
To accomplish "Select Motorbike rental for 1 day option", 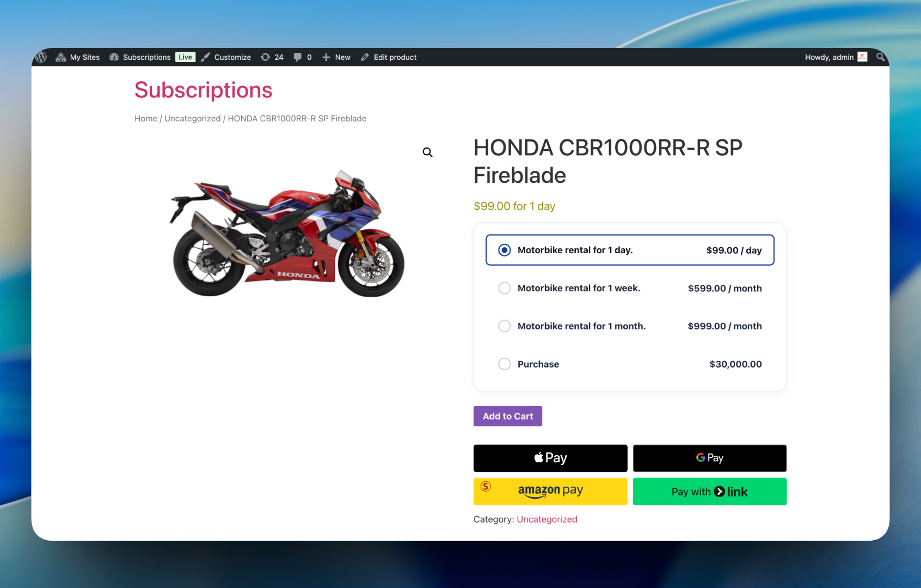I will pyautogui.click(x=630, y=250).
